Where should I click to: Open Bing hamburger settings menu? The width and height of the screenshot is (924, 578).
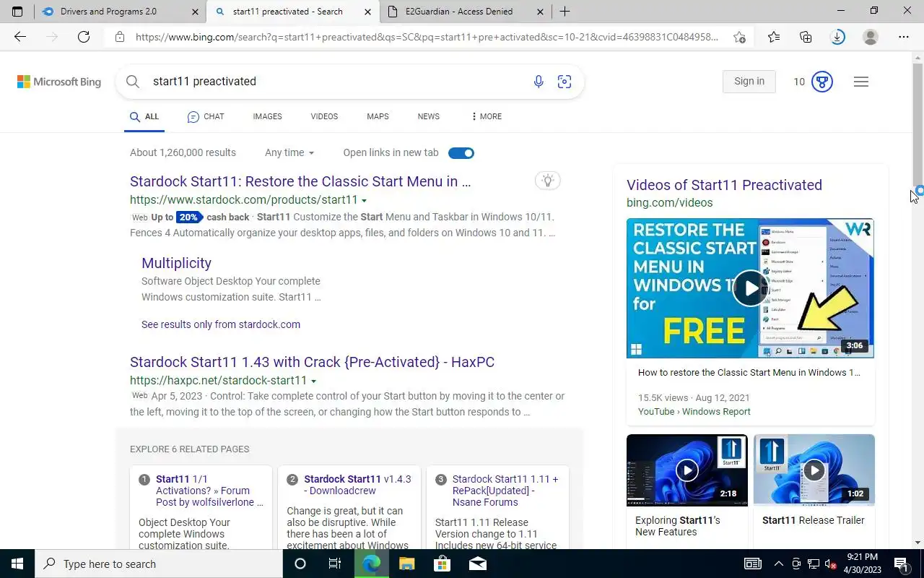pos(860,82)
